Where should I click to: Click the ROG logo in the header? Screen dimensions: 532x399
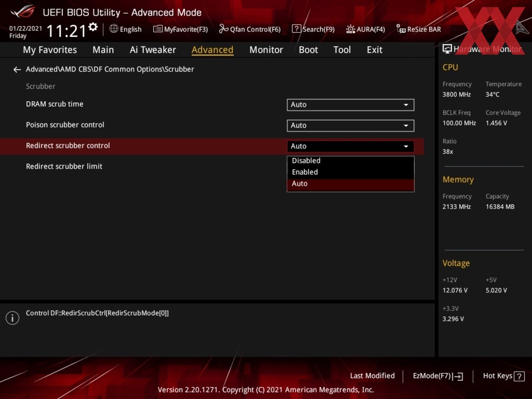[x=23, y=12]
